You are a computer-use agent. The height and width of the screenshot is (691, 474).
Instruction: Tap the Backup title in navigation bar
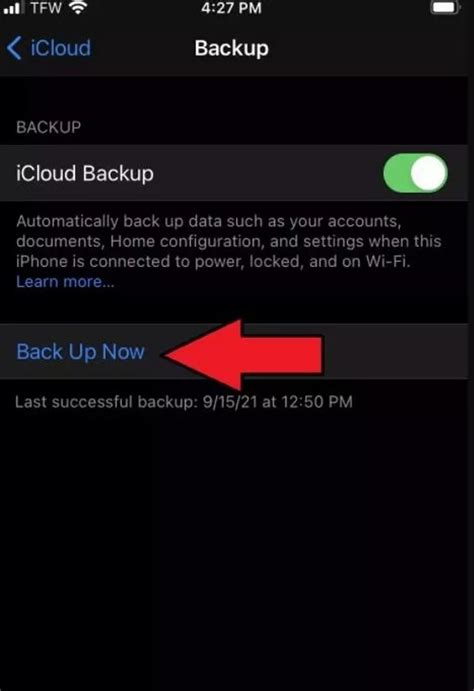click(232, 48)
